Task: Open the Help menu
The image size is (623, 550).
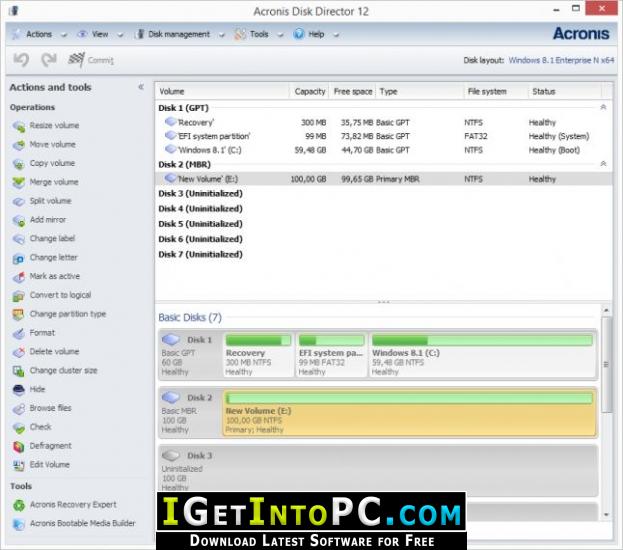Action: coord(316,35)
